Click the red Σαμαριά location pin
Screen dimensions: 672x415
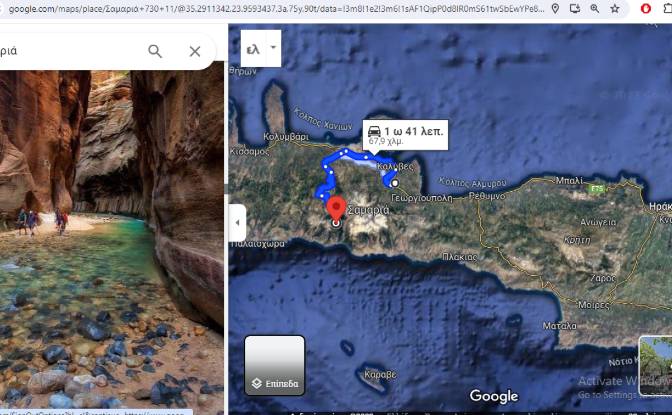point(336,208)
